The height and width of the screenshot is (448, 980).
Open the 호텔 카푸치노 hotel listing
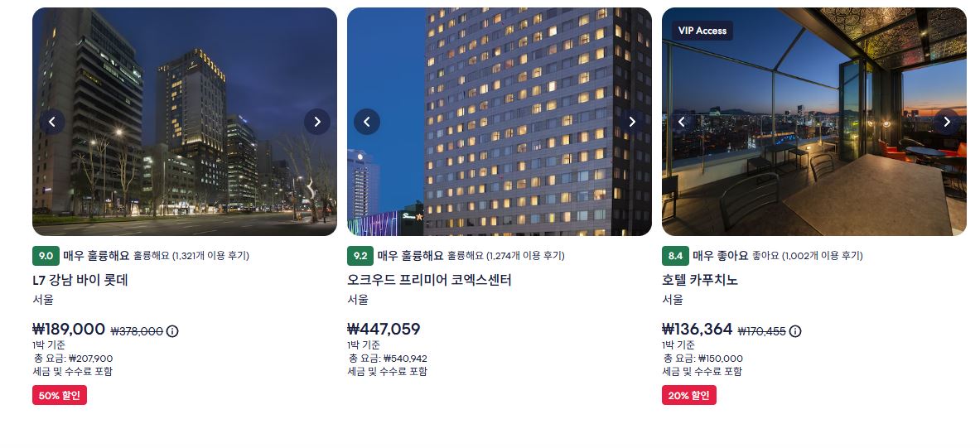(700, 280)
